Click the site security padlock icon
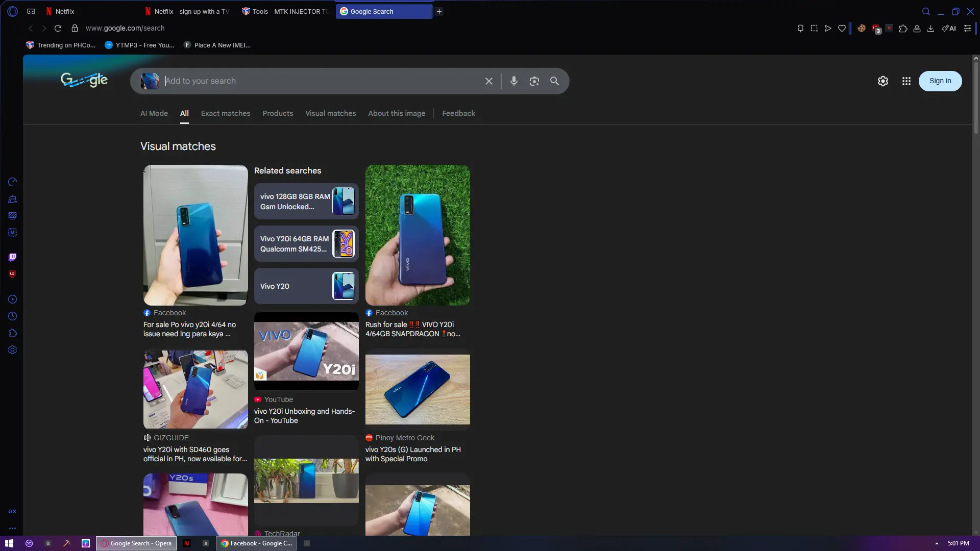 (75, 28)
